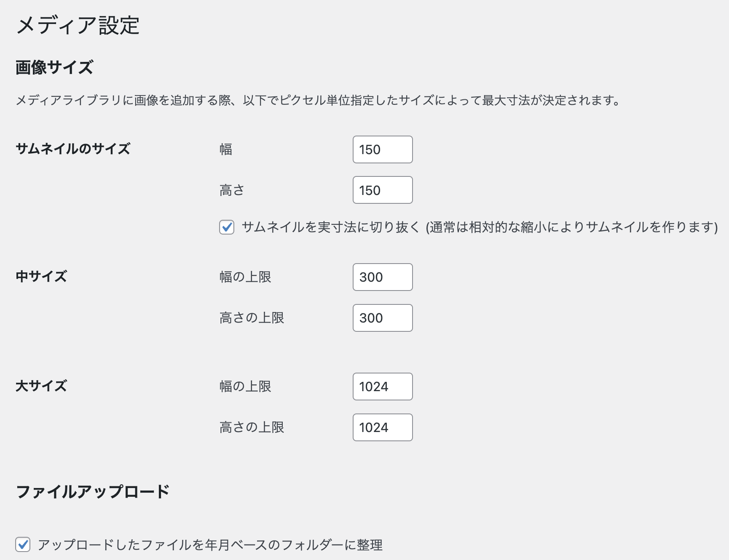Click the ファイルアップロード section heading
Screen dimensions: 729x560
tap(93, 492)
